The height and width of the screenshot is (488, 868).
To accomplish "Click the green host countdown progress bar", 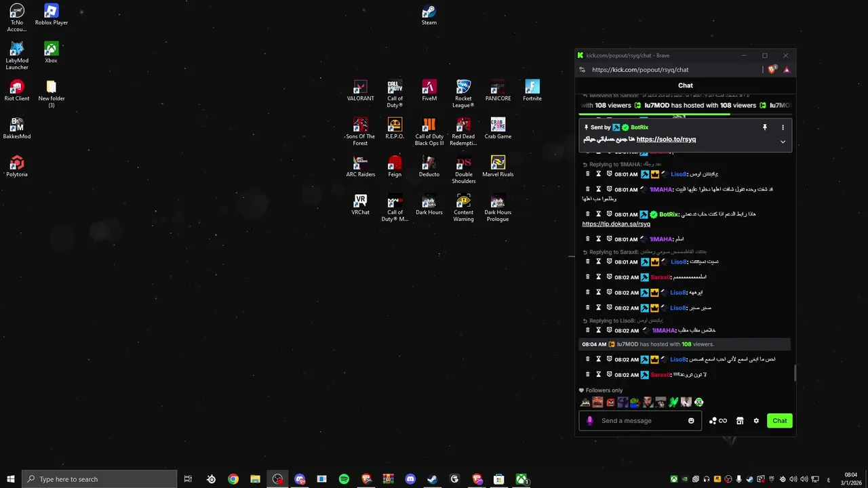I will (654, 114).
